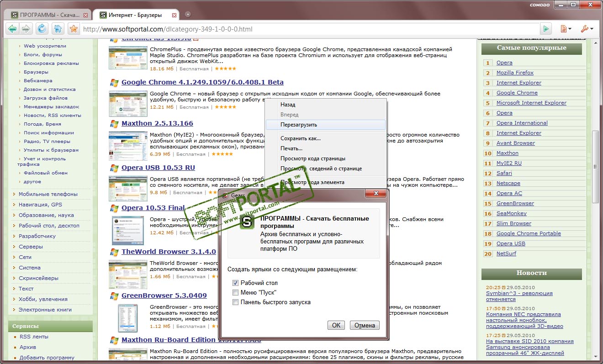Click 'Avant Browser' in the popular list
The image size is (603, 364).
516,143
